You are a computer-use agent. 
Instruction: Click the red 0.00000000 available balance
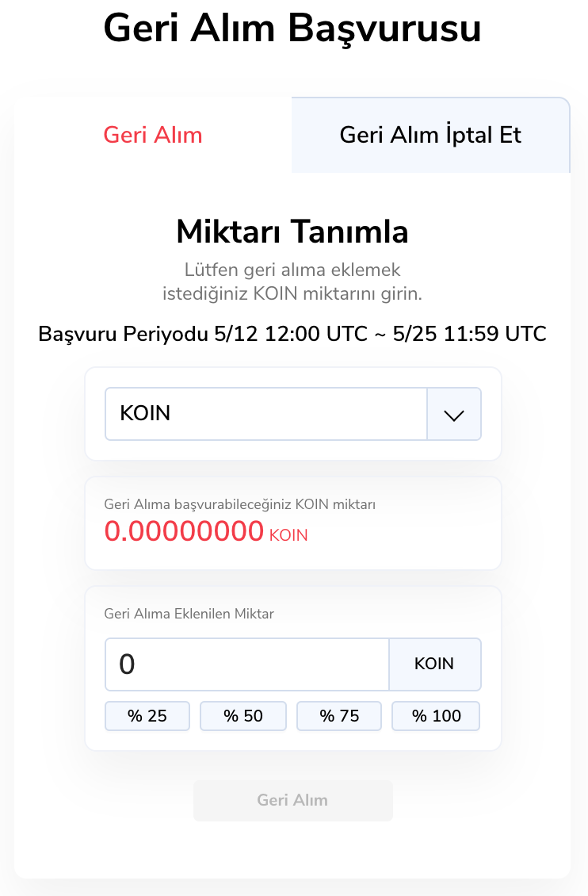coord(184,531)
